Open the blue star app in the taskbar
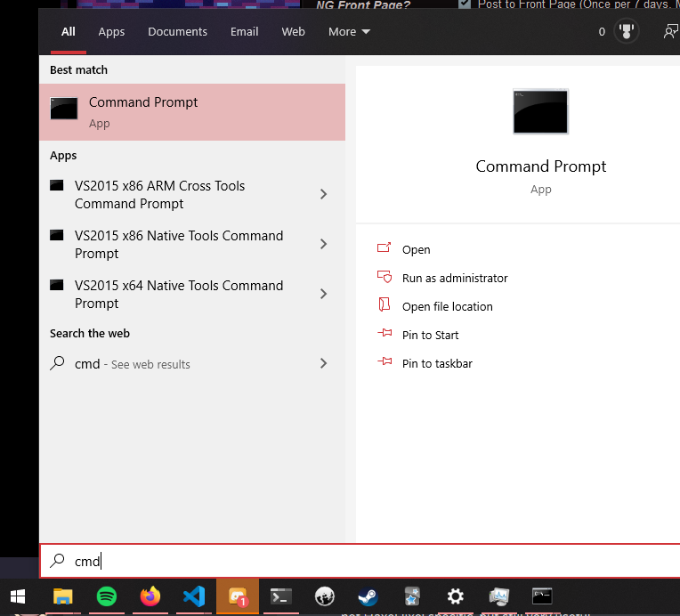Image resolution: width=680 pixels, height=616 pixels. 412,596
